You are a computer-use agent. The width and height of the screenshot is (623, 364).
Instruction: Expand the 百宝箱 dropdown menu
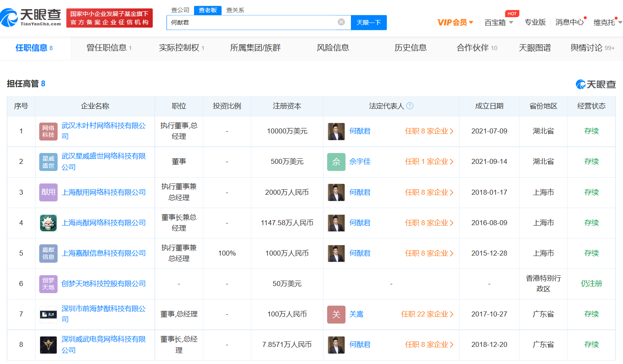[499, 23]
